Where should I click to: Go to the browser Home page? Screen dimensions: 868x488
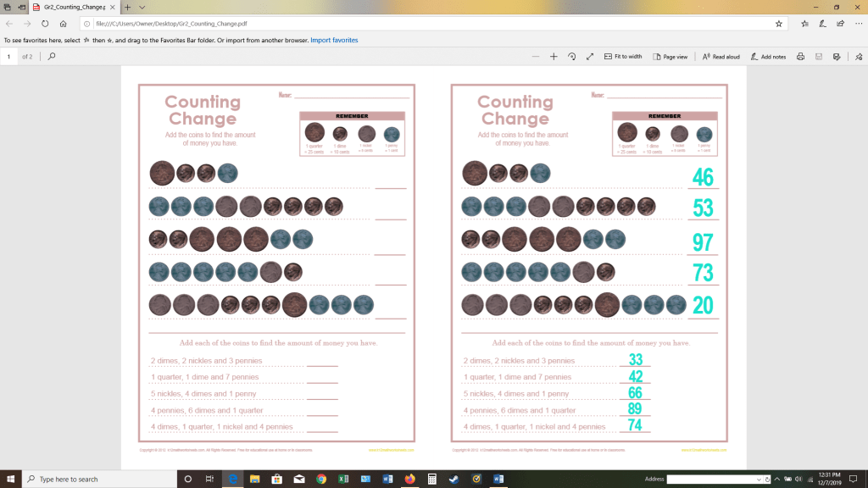tap(63, 24)
